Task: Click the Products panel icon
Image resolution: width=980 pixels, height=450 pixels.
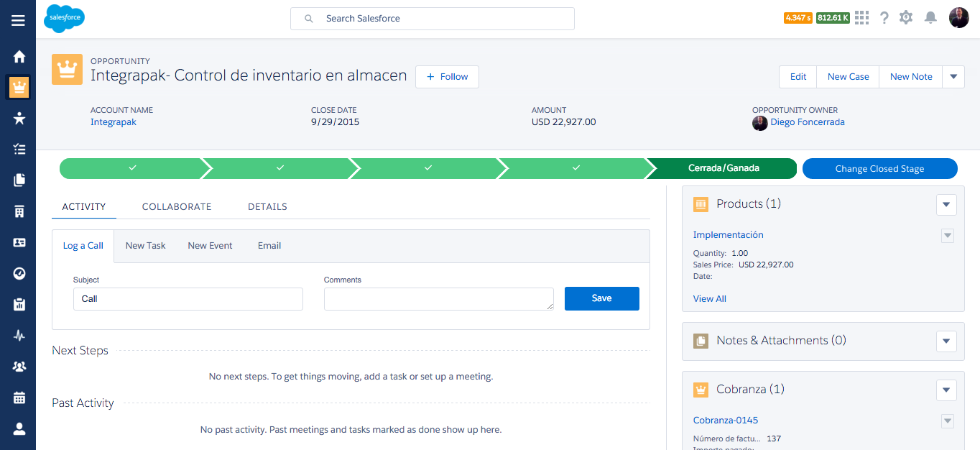Action: point(701,205)
